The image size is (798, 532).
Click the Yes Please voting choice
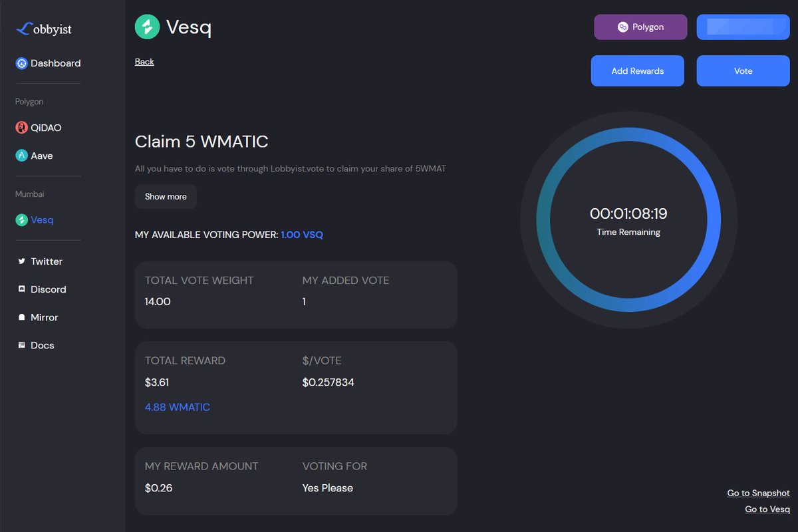coord(328,488)
